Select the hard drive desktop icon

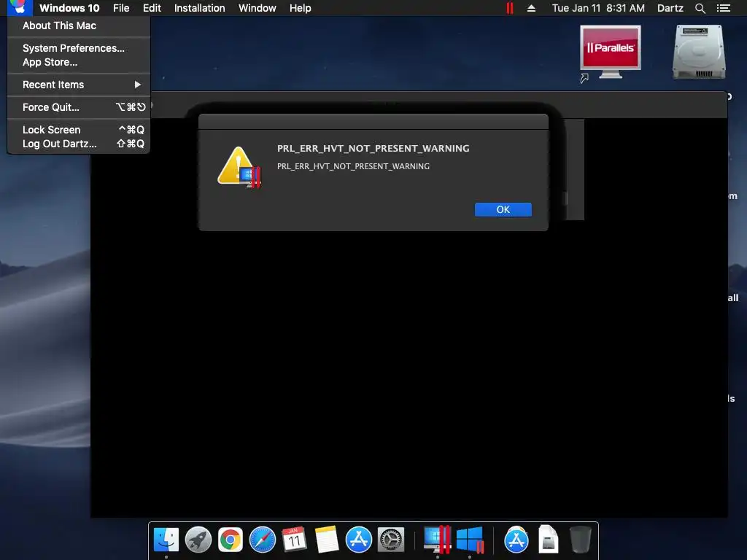click(x=699, y=52)
